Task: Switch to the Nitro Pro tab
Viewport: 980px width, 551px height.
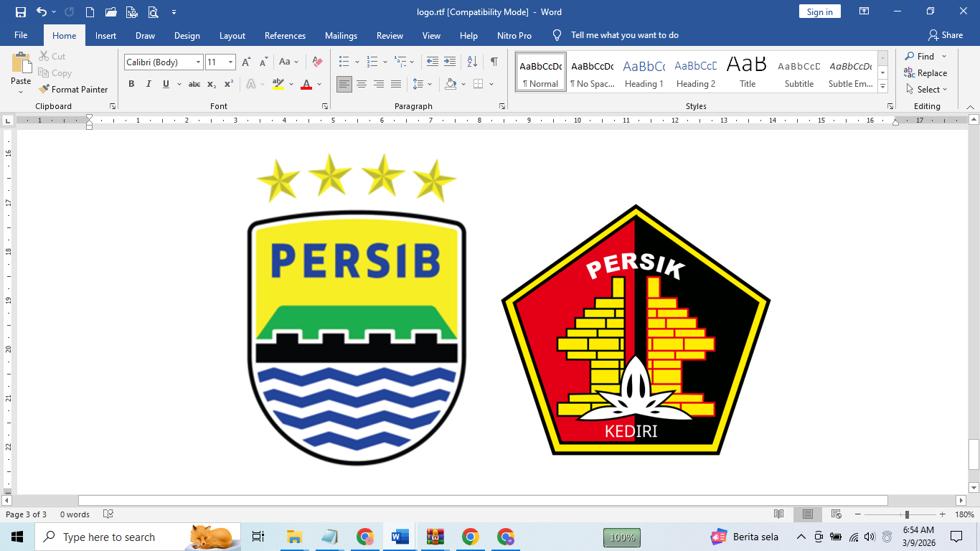Action: click(x=514, y=35)
